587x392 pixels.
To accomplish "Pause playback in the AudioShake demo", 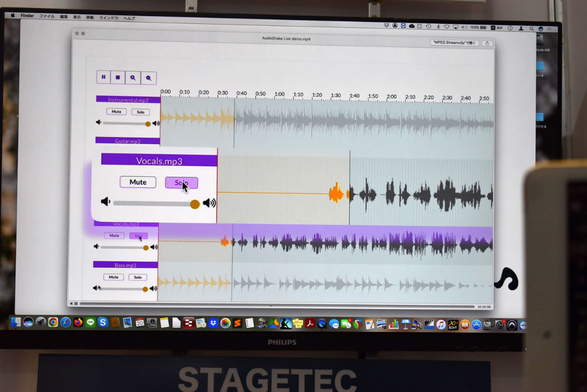I will point(104,77).
